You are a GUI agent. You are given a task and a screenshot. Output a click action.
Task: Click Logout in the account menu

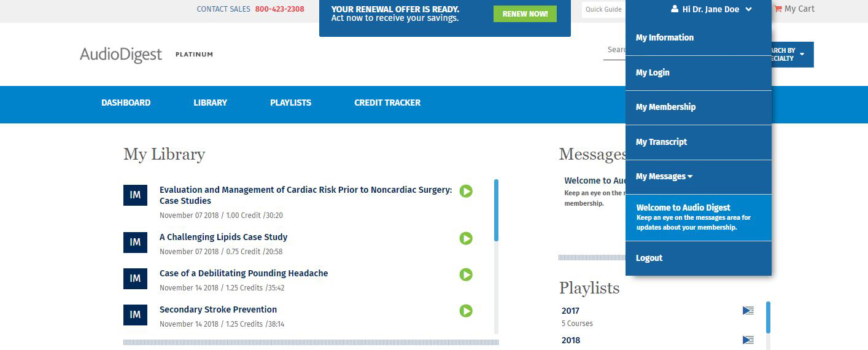click(649, 258)
